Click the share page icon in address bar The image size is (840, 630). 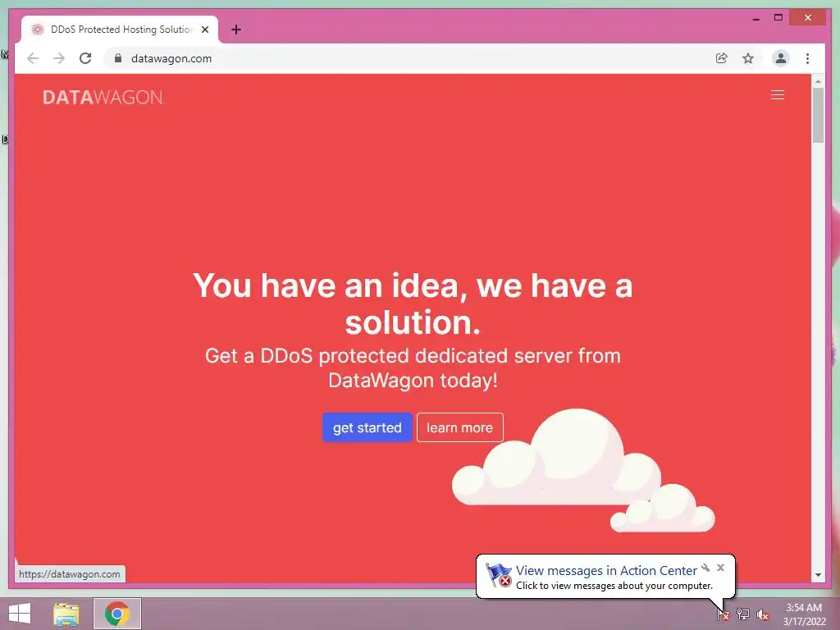click(x=722, y=58)
